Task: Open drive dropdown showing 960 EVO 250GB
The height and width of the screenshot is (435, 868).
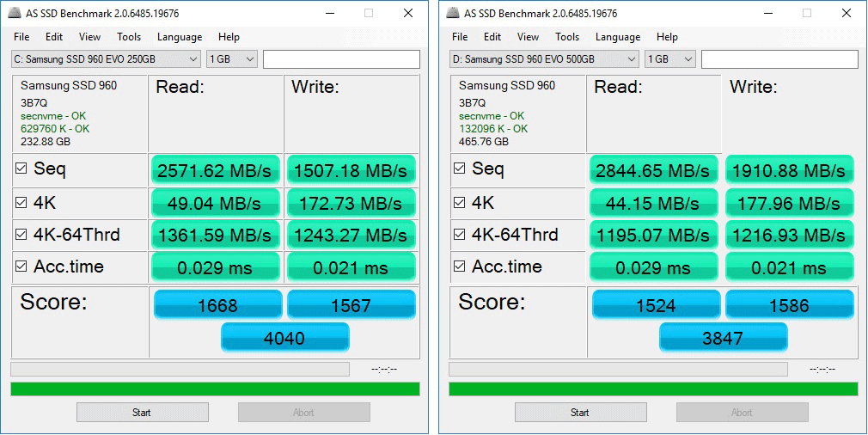Action: [106, 59]
